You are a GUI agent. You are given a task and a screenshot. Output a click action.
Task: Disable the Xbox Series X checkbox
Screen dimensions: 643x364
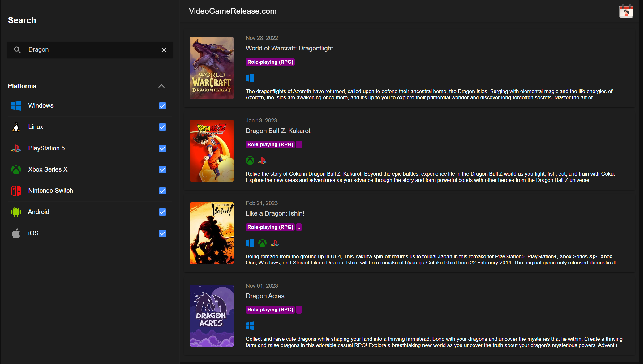162,169
